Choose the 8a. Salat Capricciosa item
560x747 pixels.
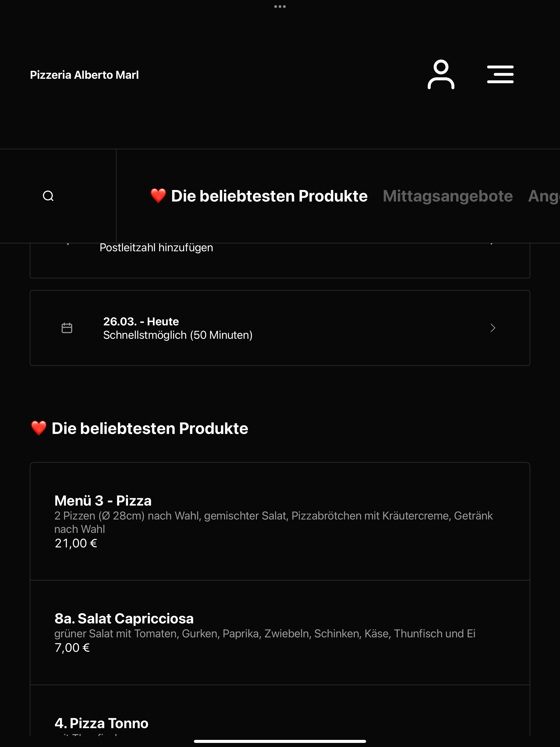coord(280,632)
